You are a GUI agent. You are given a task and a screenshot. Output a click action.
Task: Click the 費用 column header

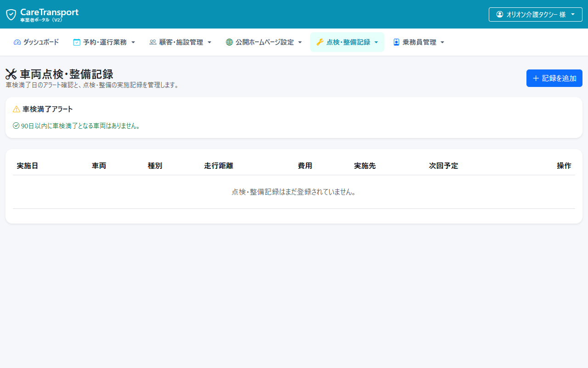305,166
